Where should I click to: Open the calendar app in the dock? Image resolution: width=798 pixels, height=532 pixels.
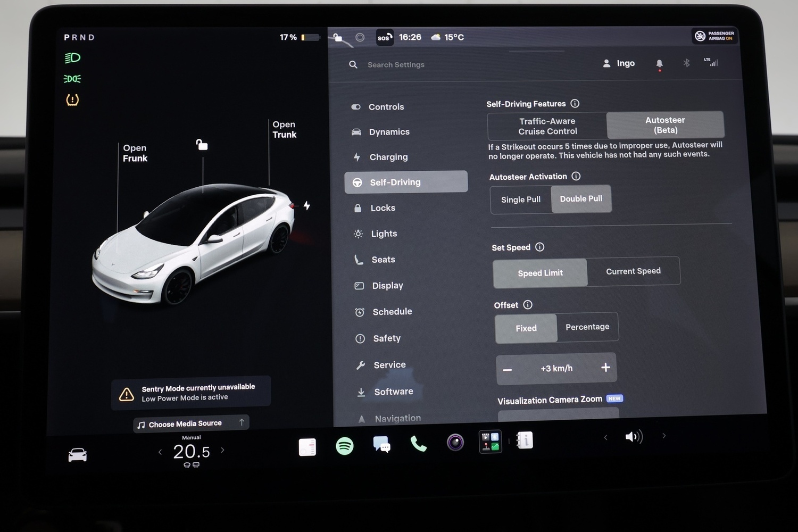[307, 447]
